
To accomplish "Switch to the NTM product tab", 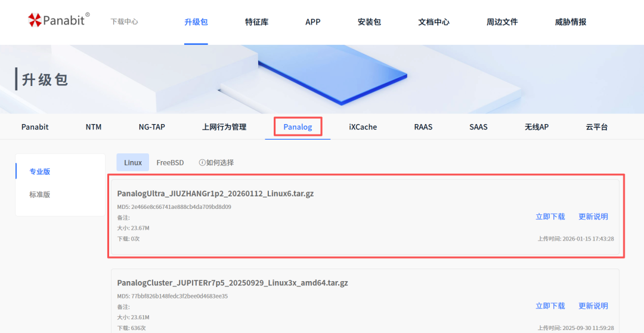I will point(94,127).
